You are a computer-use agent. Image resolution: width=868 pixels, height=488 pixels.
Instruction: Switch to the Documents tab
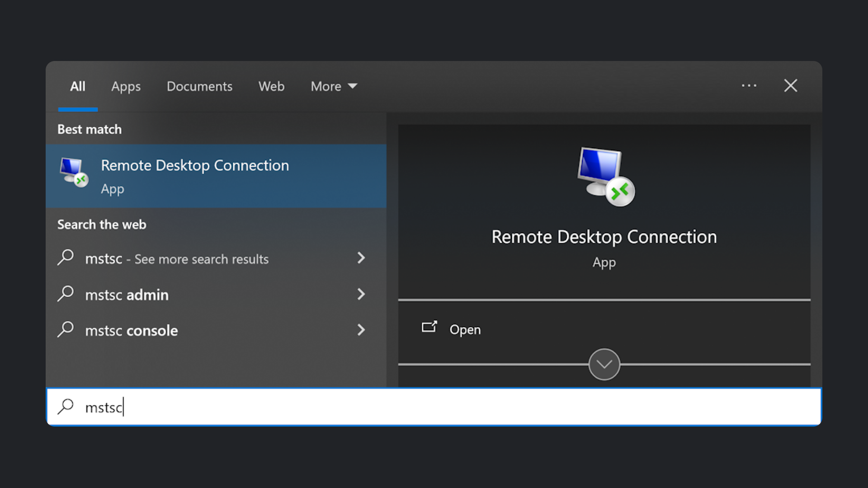[199, 86]
